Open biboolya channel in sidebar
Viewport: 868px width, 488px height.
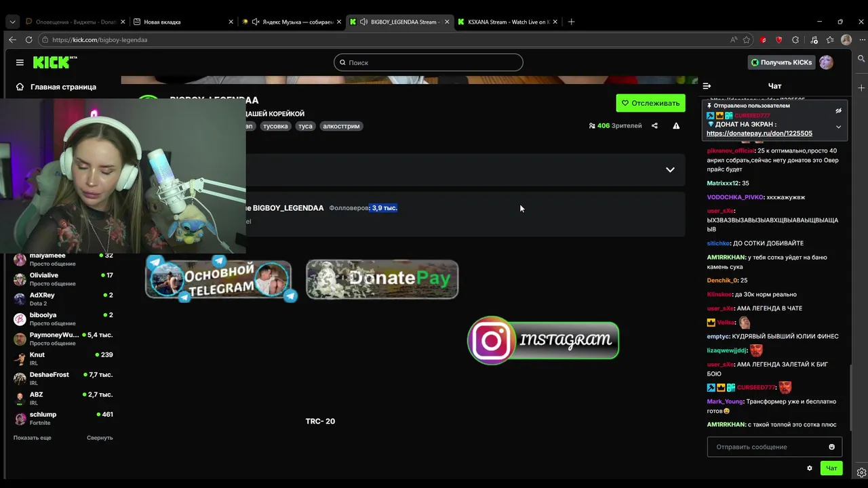pyautogui.click(x=63, y=319)
